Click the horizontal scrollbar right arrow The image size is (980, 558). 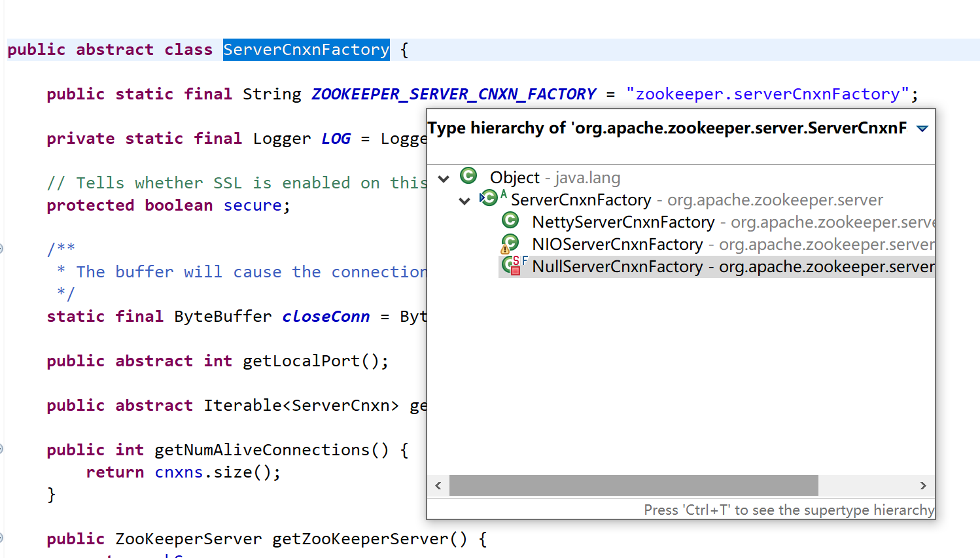923,485
